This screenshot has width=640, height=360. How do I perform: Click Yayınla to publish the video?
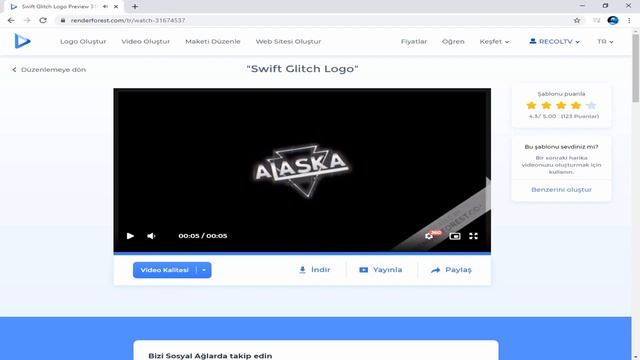click(380, 270)
